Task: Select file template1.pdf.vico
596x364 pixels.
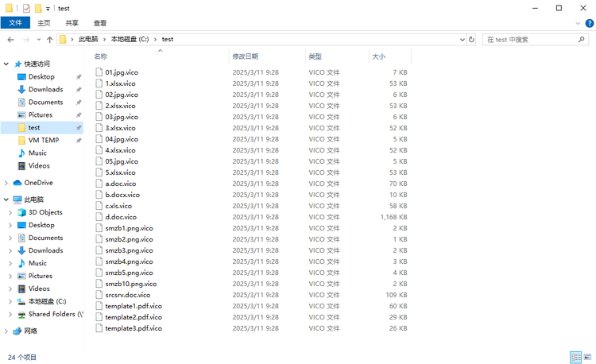Action: pos(133,306)
